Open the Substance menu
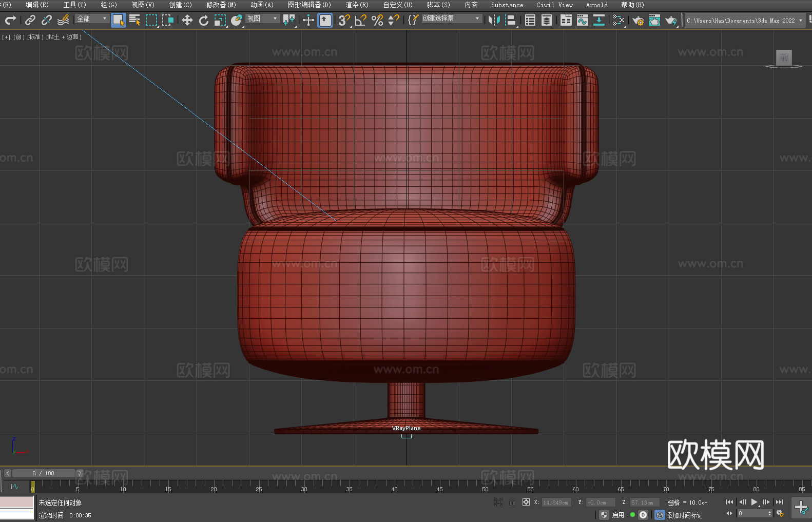The image size is (812, 522). coord(507,5)
